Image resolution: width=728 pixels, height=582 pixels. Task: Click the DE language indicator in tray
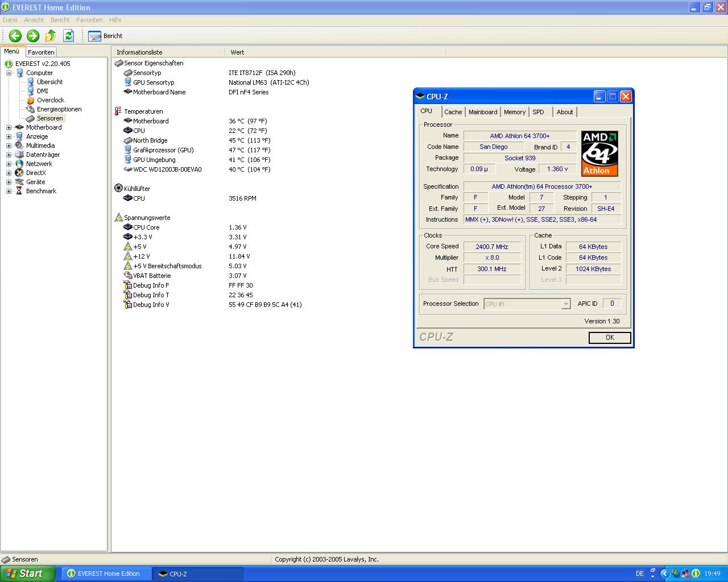click(639, 573)
